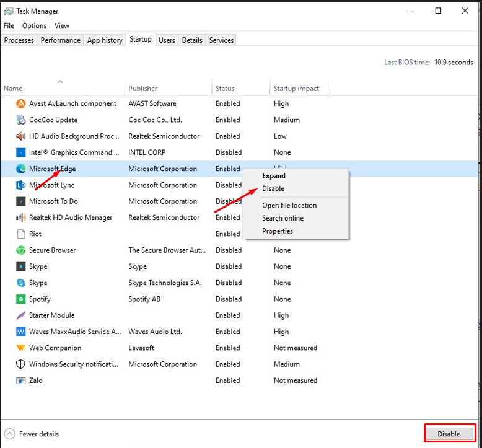Click the Avast AvLaunch component icon
The width and height of the screenshot is (482, 448).
click(20, 104)
